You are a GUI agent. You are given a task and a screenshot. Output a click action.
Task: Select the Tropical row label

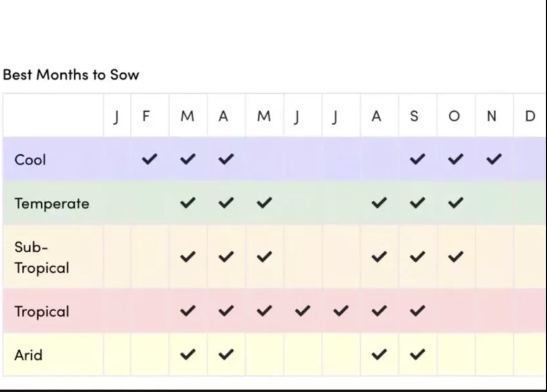point(42,311)
